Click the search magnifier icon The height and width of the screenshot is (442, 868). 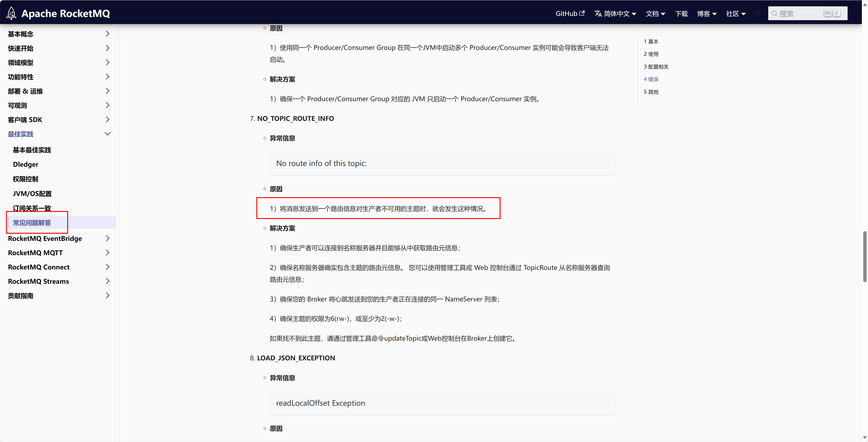coord(774,13)
